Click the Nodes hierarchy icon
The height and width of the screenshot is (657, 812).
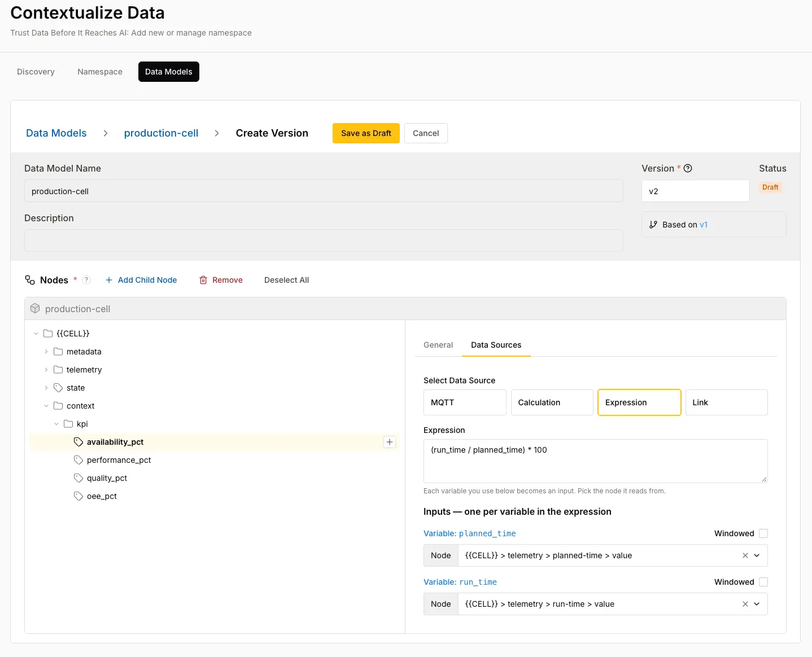tap(30, 280)
